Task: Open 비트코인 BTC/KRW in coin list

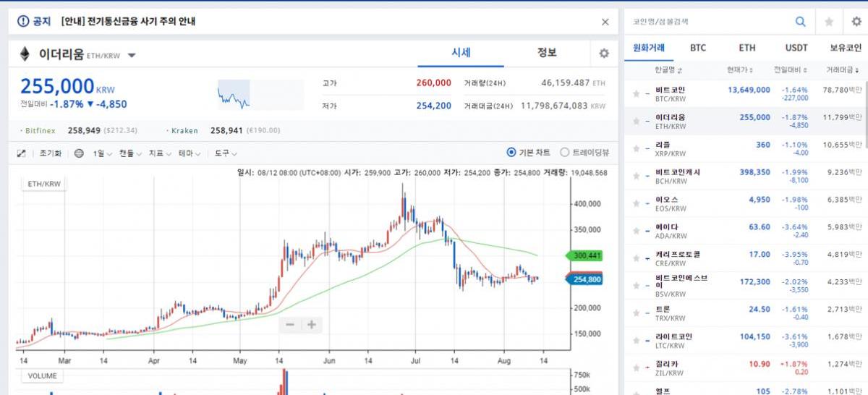Action: tap(744, 94)
